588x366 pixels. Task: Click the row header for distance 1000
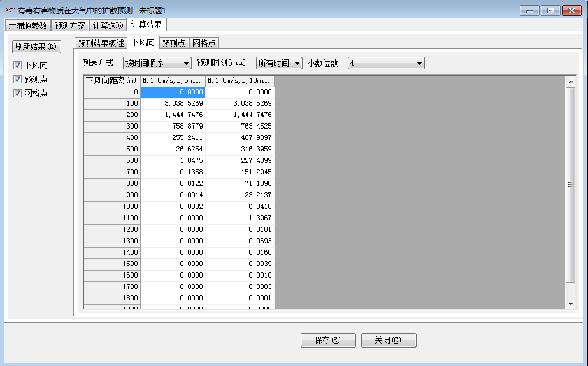(x=112, y=206)
